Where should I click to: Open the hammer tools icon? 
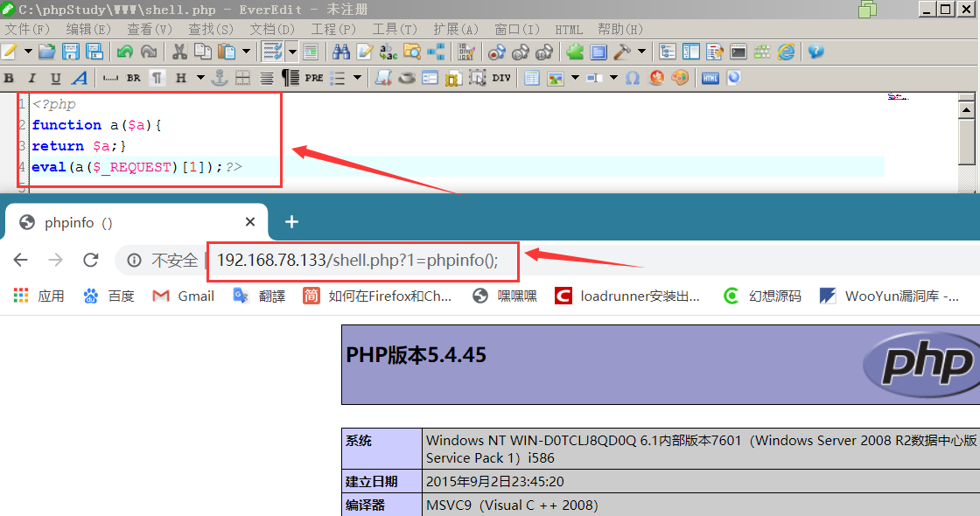pyautogui.click(x=622, y=52)
